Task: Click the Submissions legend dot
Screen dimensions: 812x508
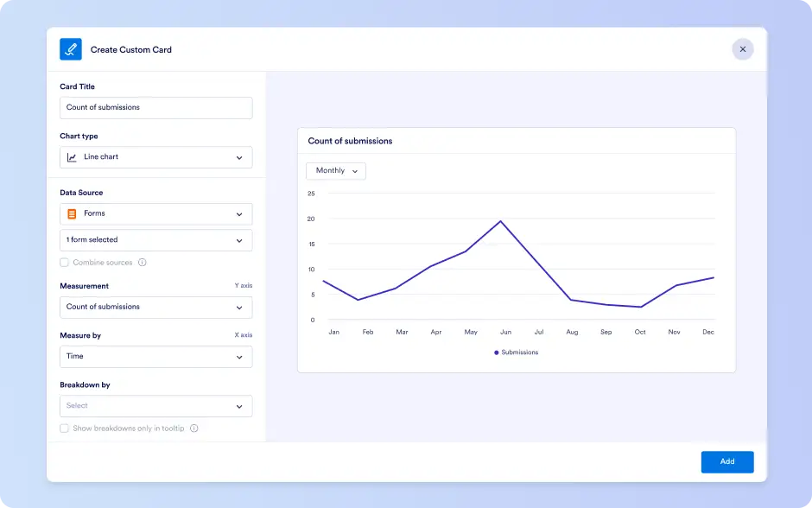Action: 496,352
